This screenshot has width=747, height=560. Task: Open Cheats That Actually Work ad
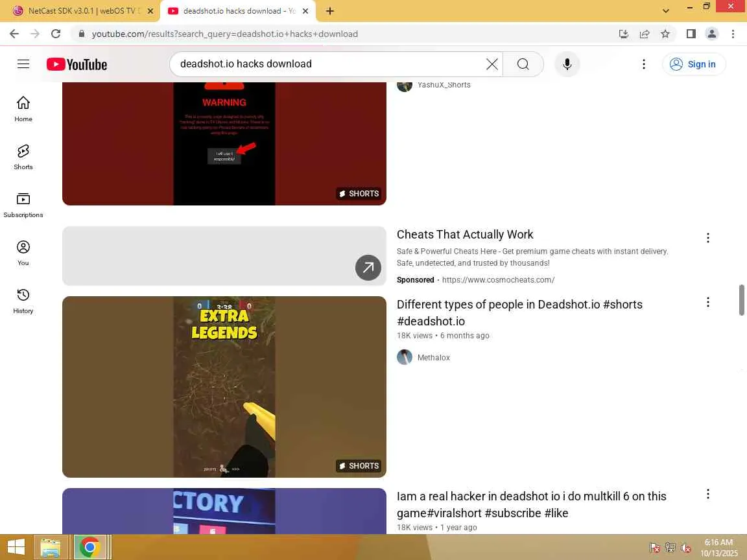click(465, 234)
